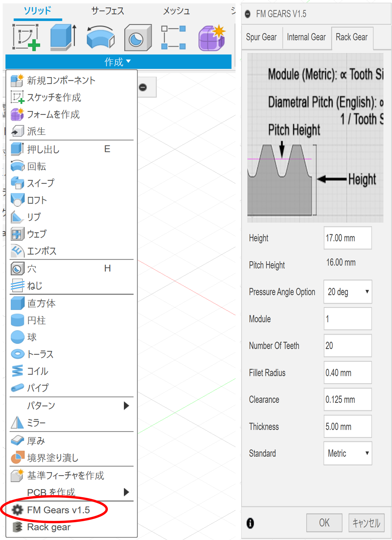The image size is (392, 540).
Task: Collapse the FM GEARS V1.5 dialog
Action: coord(248,14)
